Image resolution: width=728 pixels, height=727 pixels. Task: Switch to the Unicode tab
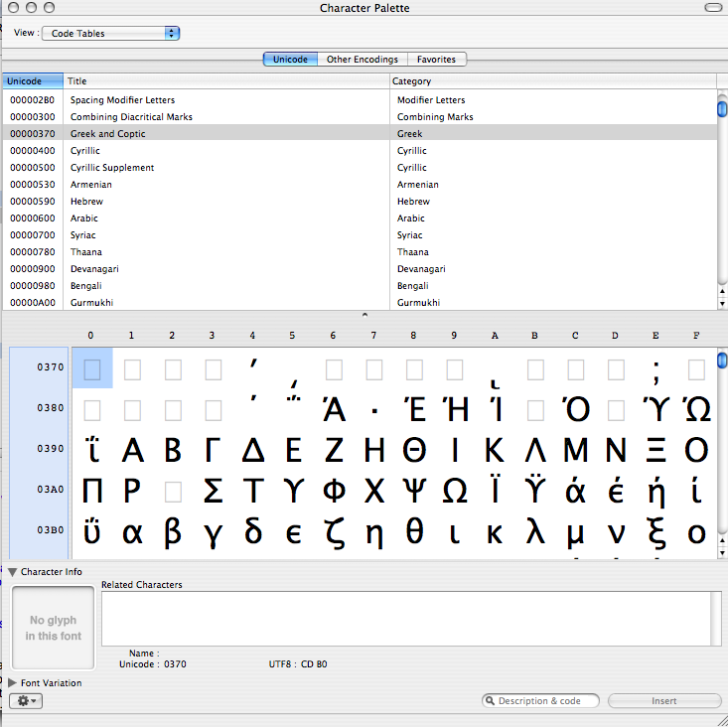290,60
